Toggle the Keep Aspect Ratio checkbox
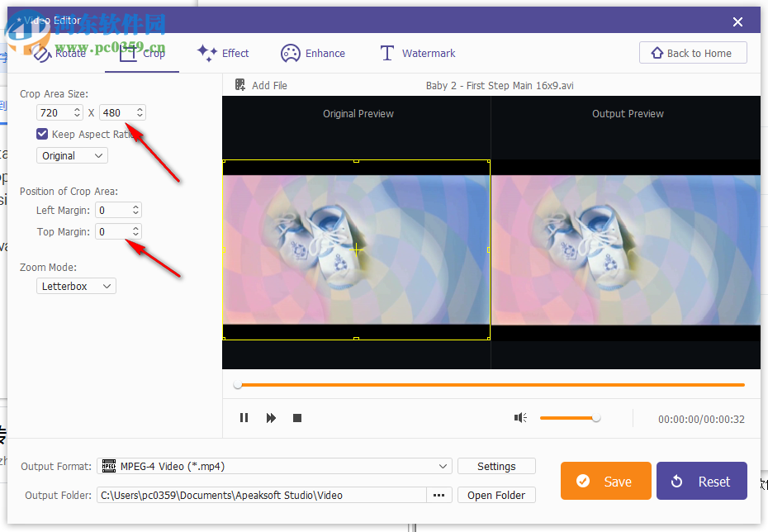Screen dimensions: 768x532 (x=41, y=133)
